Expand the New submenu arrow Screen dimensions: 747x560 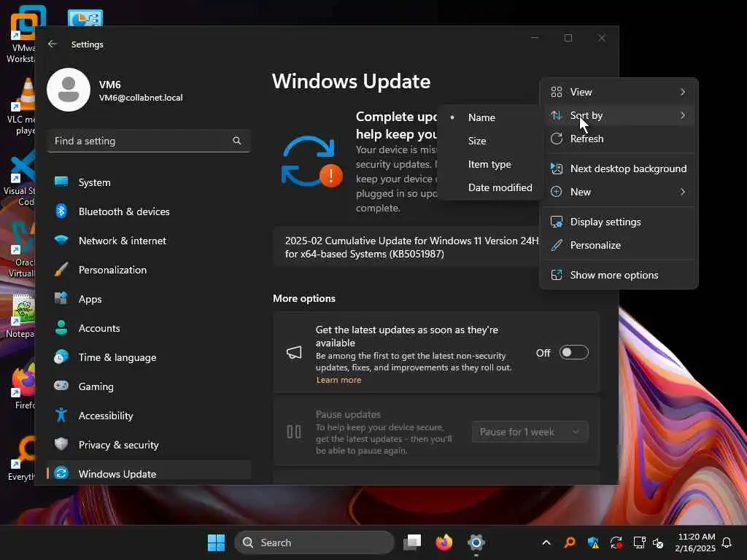click(x=683, y=192)
